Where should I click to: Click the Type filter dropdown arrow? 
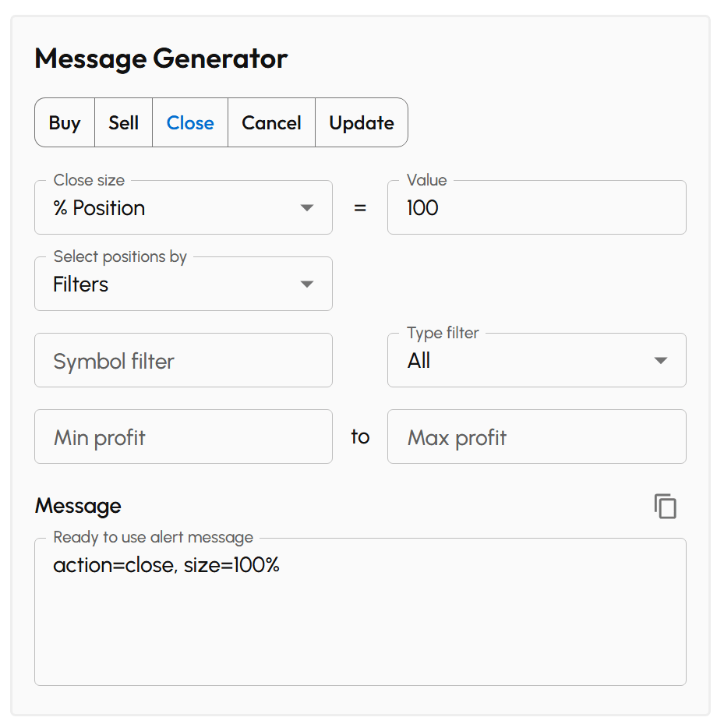(660, 360)
